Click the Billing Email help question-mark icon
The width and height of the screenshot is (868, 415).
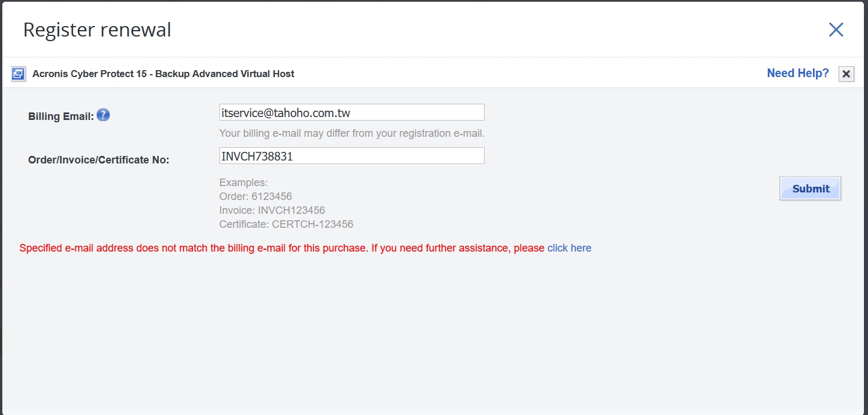(103, 115)
